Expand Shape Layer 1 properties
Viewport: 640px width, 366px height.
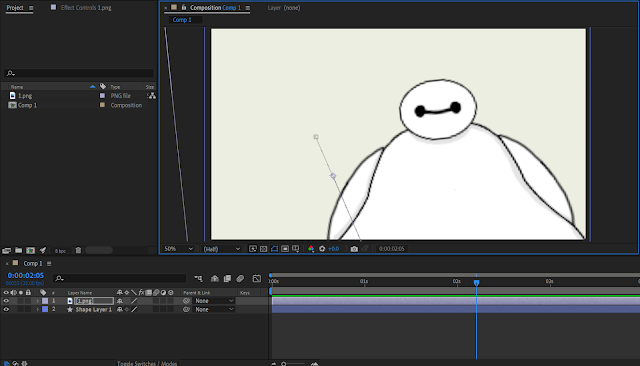[37, 309]
